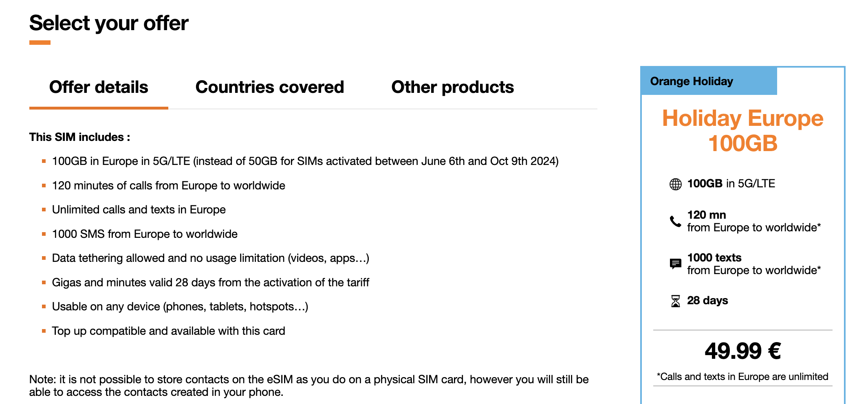Click the 120 minutes of calls bullet line
Screen dimensions: 868x404
168,186
